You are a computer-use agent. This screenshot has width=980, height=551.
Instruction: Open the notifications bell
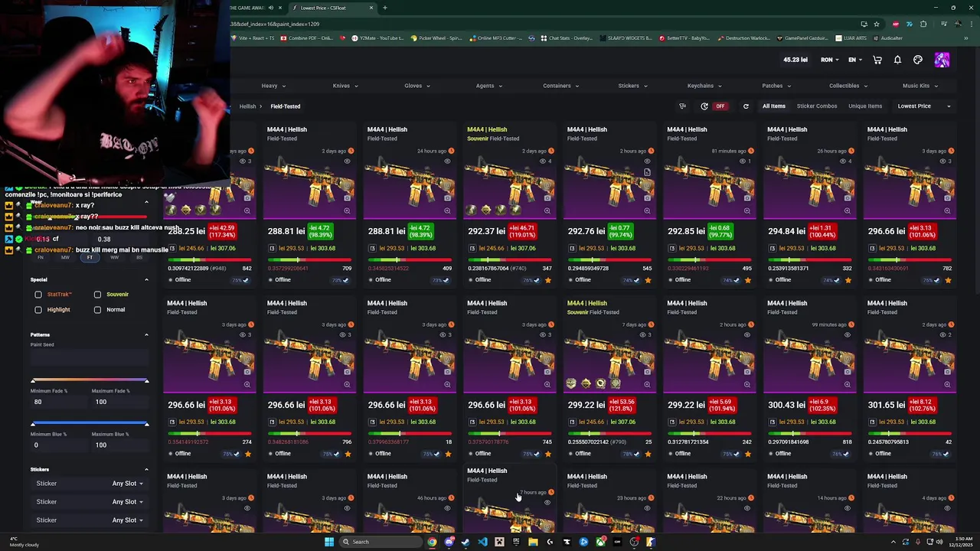(897, 60)
